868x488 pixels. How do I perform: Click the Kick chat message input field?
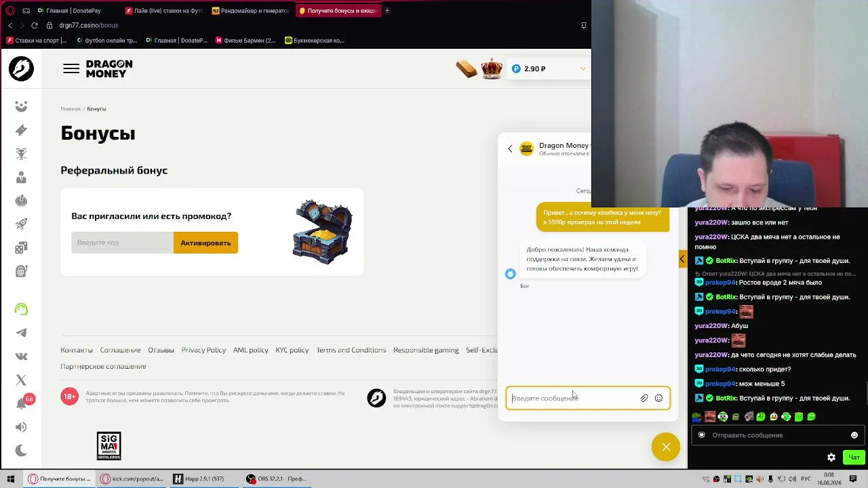777,435
